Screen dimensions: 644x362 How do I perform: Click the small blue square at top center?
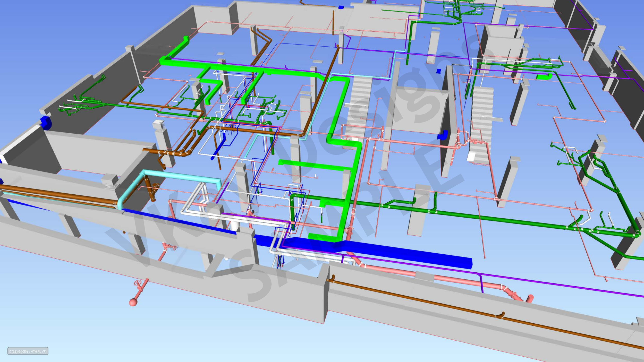[x=341, y=7]
